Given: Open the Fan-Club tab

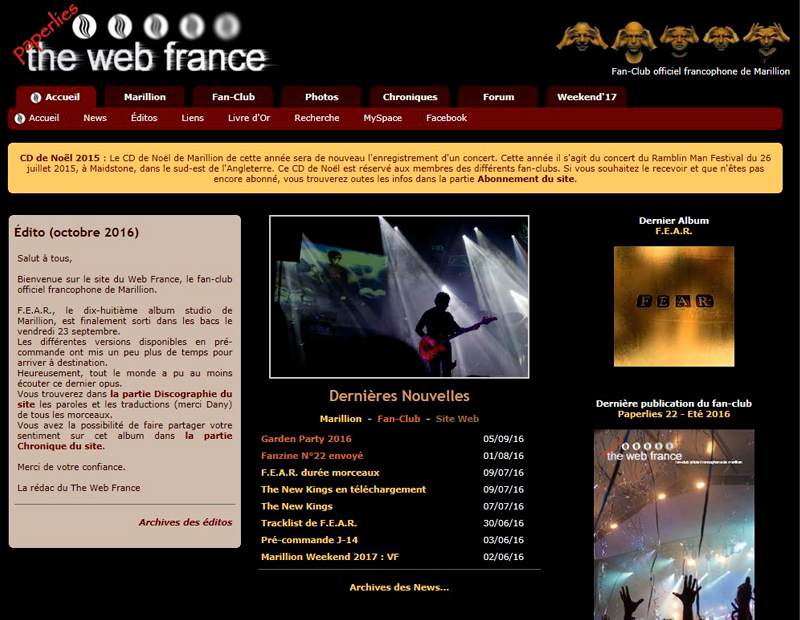Looking at the screenshot, I should click(x=233, y=97).
